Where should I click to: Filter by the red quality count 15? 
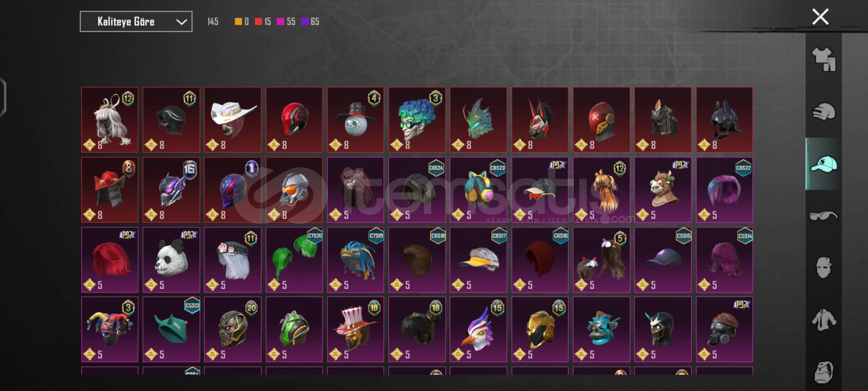[x=263, y=22]
